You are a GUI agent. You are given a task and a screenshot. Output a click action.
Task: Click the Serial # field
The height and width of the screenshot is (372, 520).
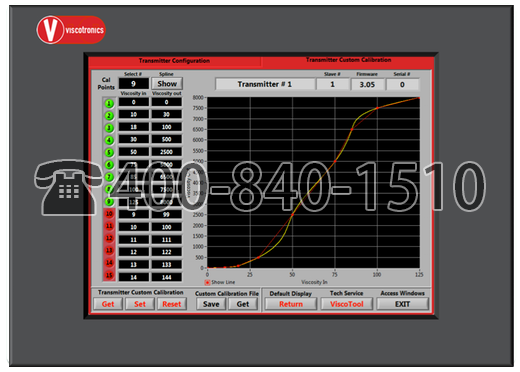pyautogui.click(x=402, y=84)
